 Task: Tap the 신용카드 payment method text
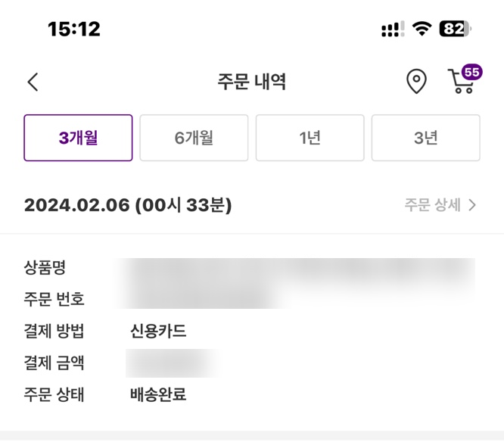158,331
